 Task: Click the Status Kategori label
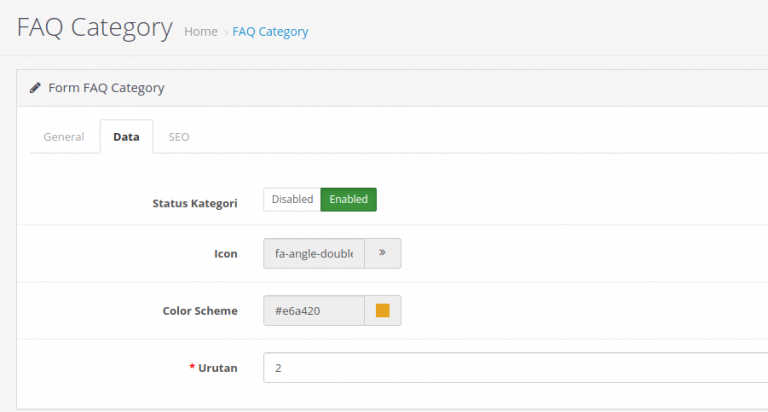(194, 203)
